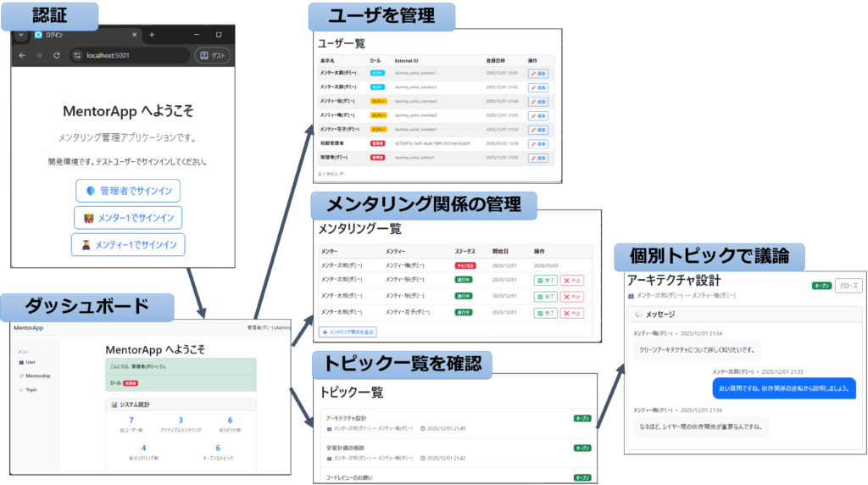The height and width of the screenshot is (485, 868).
Task: Open User in the dashboard sidebar
Action: pos(30,362)
